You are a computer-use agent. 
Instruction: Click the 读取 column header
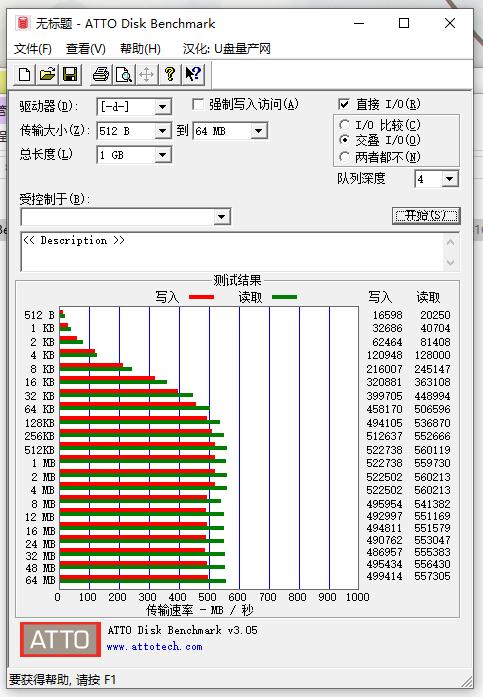point(428,297)
